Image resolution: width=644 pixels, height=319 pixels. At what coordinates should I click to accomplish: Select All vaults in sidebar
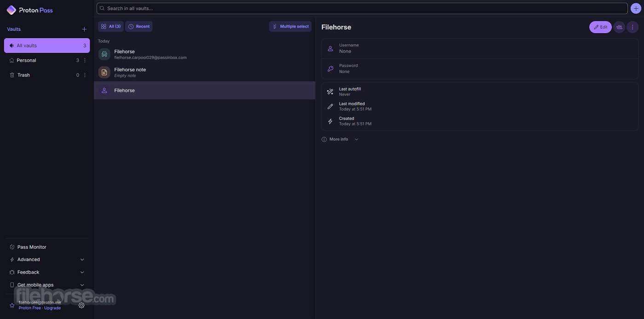47,46
